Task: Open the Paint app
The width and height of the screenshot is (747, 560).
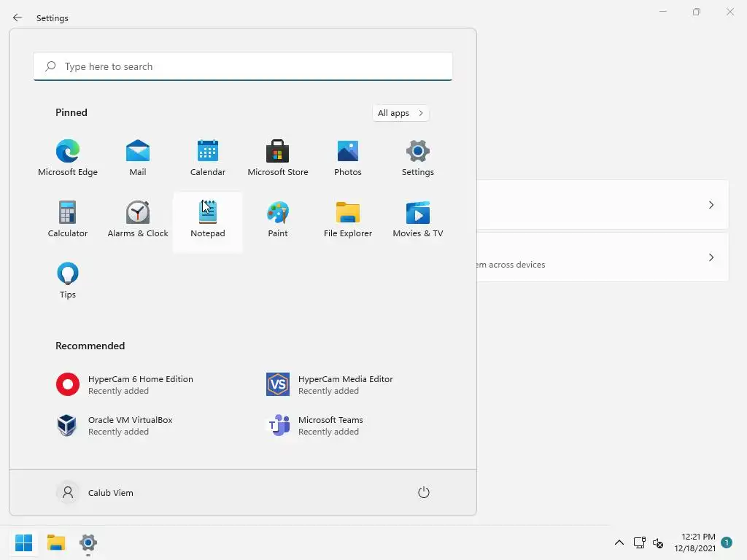Action: click(x=278, y=219)
